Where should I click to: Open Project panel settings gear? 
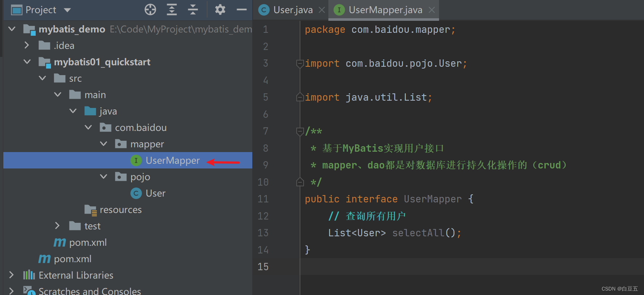[x=220, y=9]
